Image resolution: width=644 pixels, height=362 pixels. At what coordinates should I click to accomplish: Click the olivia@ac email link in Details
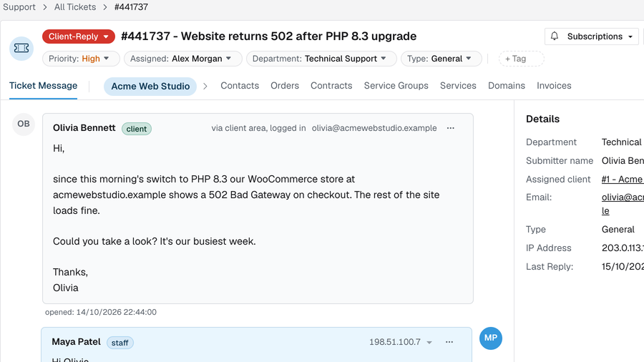tap(623, 204)
